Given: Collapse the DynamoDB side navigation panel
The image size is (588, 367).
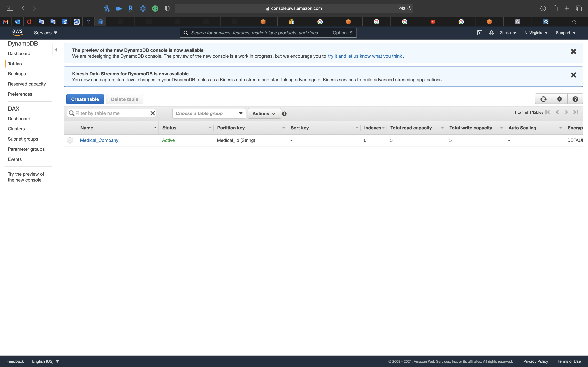Looking at the screenshot, I should pyautogui.click(x=56, y=50).
